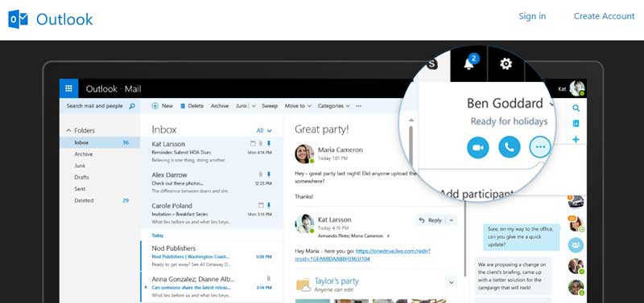Collapse the Folders section chevron
Viewport: 644px width, 303px height.
click(x=68, y=130)
